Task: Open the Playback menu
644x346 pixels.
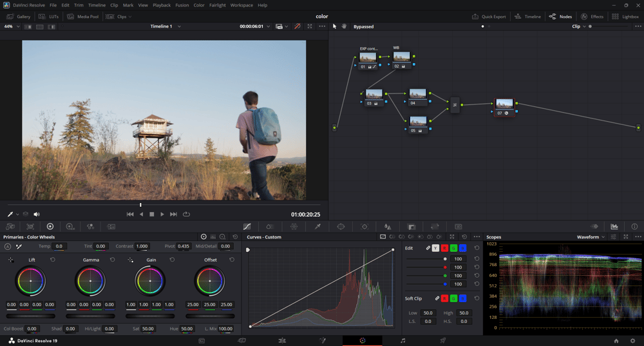Action: coord(162,5)
